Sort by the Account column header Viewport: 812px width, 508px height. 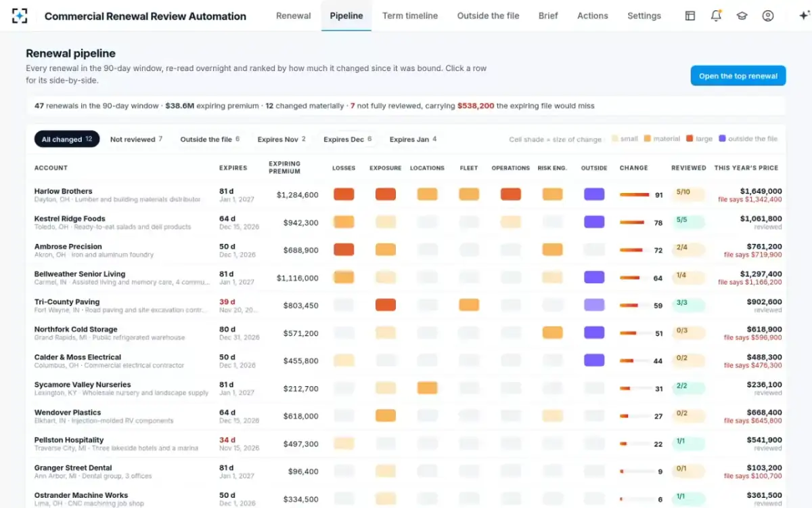pyautogui.click(x=51, y=168)
